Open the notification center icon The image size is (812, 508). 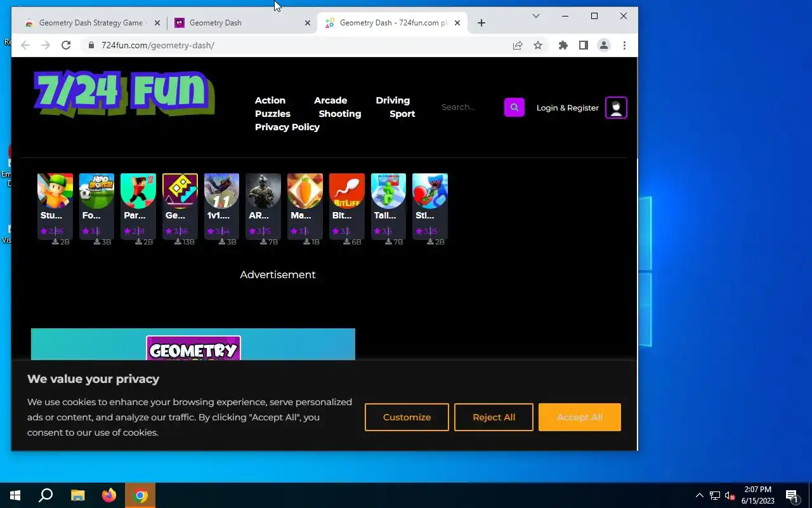(792, 495)
